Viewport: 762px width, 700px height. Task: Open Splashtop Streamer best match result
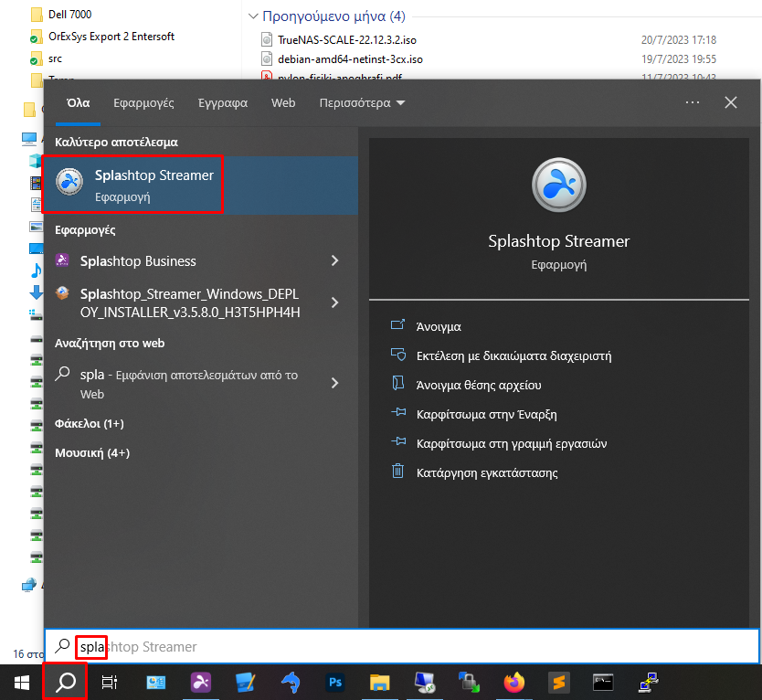201,186
